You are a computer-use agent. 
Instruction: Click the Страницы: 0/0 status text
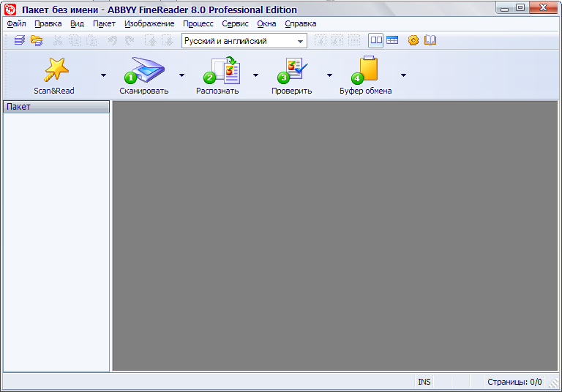point(514,382)
